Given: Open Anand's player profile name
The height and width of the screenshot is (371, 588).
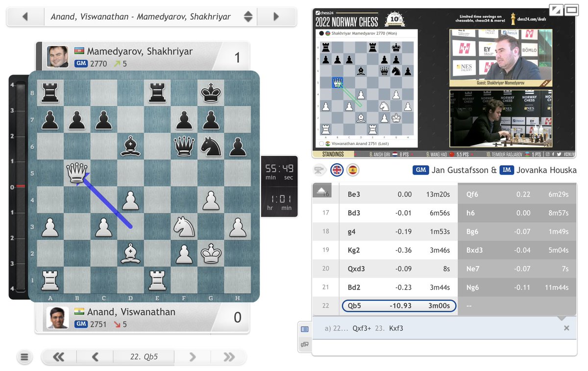Looking at the screenshot, I should (x=131, y=312).
